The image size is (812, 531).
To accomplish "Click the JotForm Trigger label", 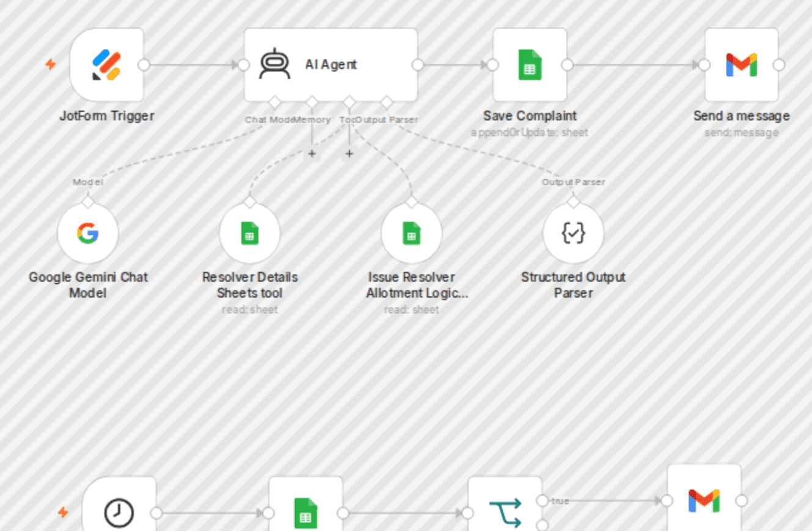I will click(107, 115).
